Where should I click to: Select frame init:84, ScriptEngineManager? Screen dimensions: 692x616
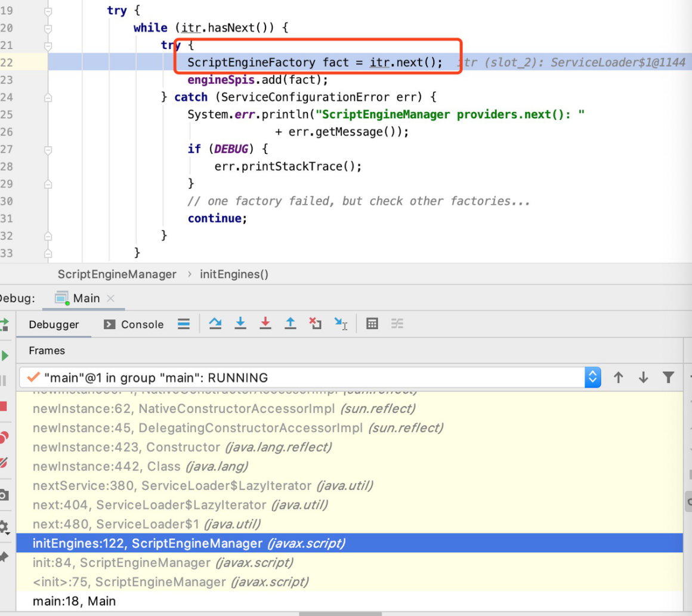point(350,562)
